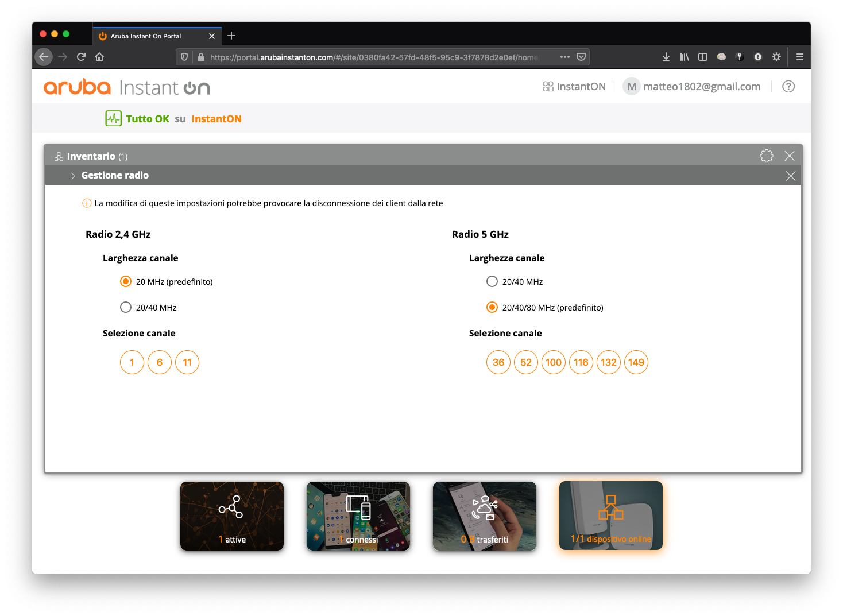Select 20 MHz (predefinito) for 2,4 GHz
This screenshot has height=616, width=843.
point(126,281)
